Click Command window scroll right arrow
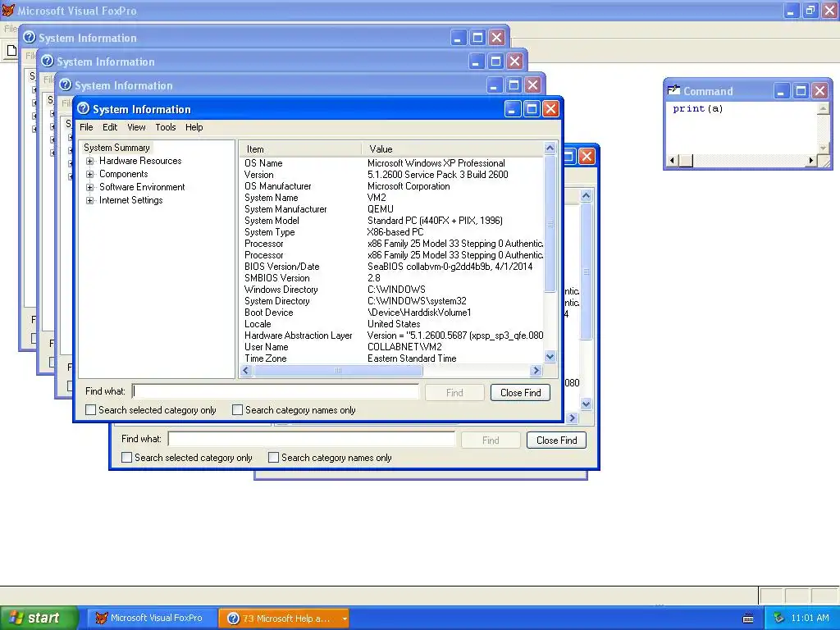840x630 pixels. tap(811, 160)
